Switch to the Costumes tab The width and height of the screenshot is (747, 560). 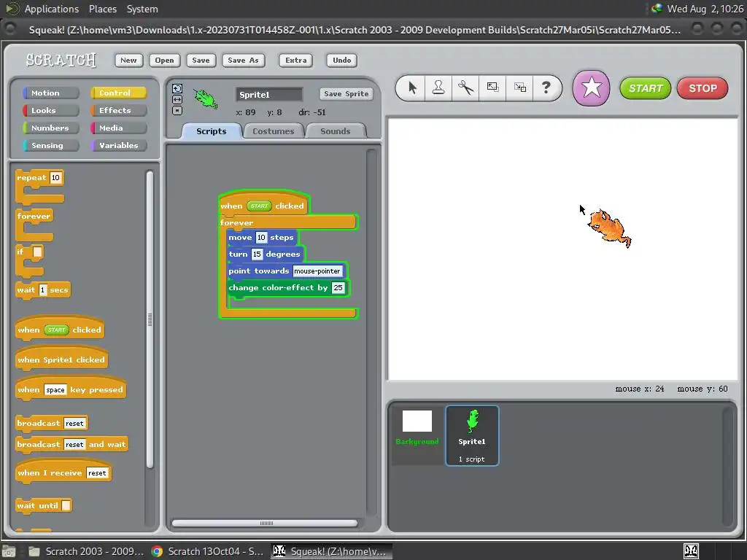274,131
